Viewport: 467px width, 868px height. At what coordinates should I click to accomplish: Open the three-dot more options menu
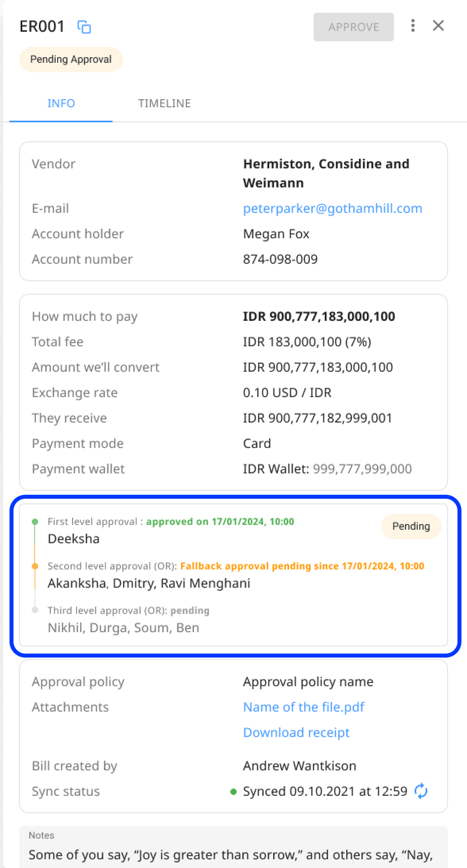pos(413,26)
